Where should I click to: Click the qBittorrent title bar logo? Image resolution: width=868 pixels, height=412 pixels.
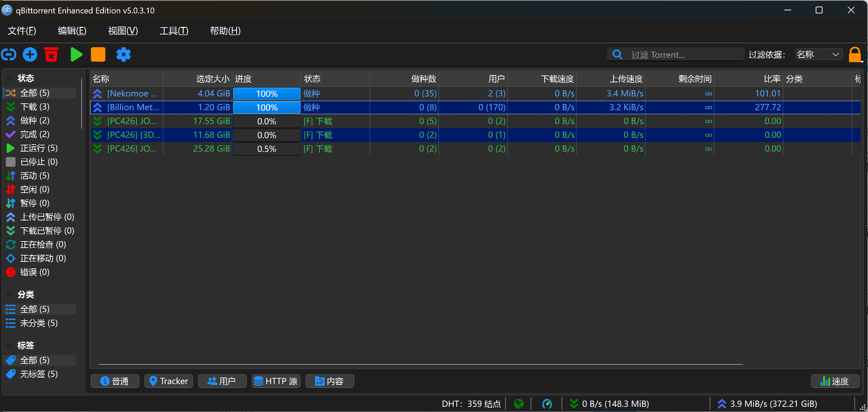[x=7, y=10]
